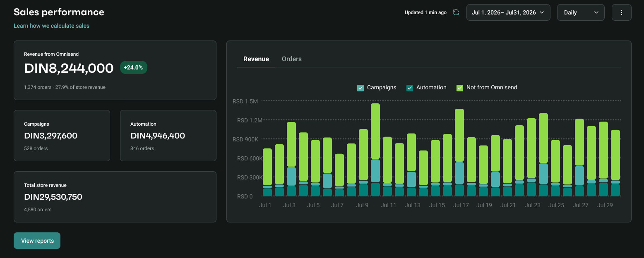
Task: Click the Jul 29 axis label
Action: coord(605,205)
